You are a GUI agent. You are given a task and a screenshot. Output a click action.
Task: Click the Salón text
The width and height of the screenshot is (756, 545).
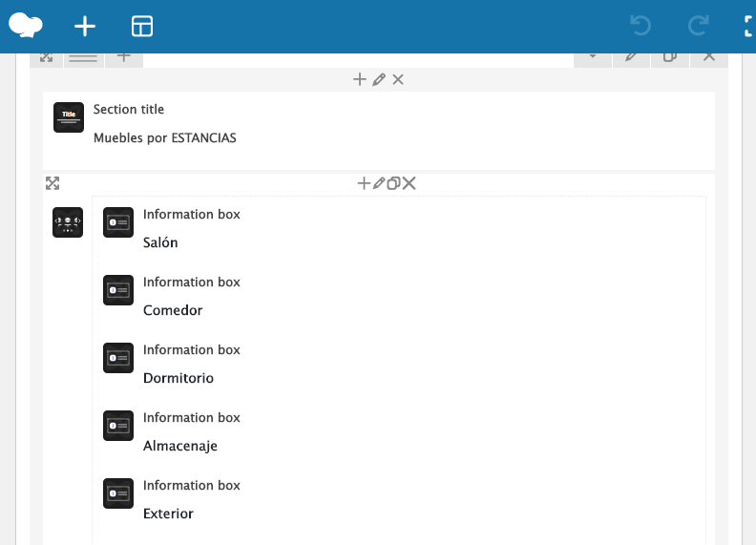pos(160,242)
